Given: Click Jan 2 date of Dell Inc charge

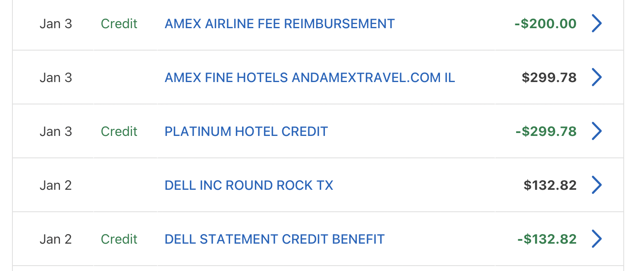Looking at the screenshot, I should [x=56, y=185].
